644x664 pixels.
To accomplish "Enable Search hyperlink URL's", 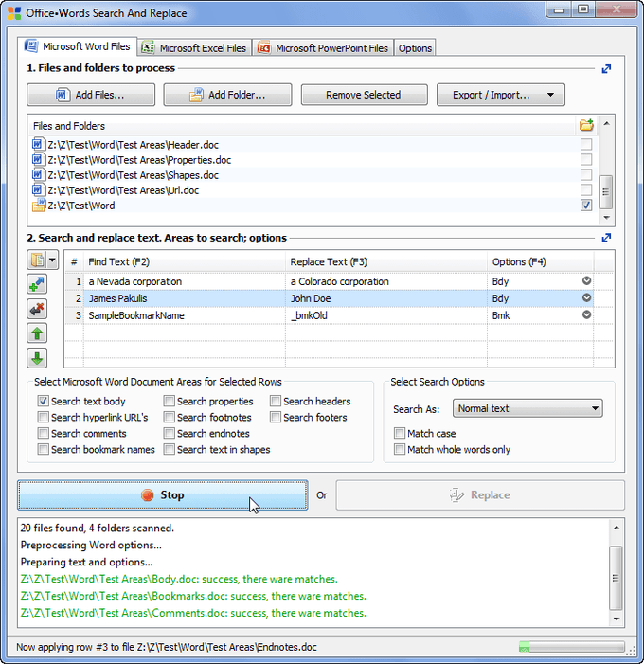I will coord(44,417).
